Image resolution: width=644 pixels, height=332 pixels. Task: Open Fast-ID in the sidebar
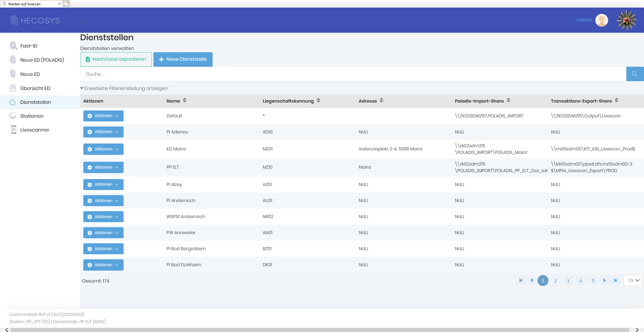(29, 46)
